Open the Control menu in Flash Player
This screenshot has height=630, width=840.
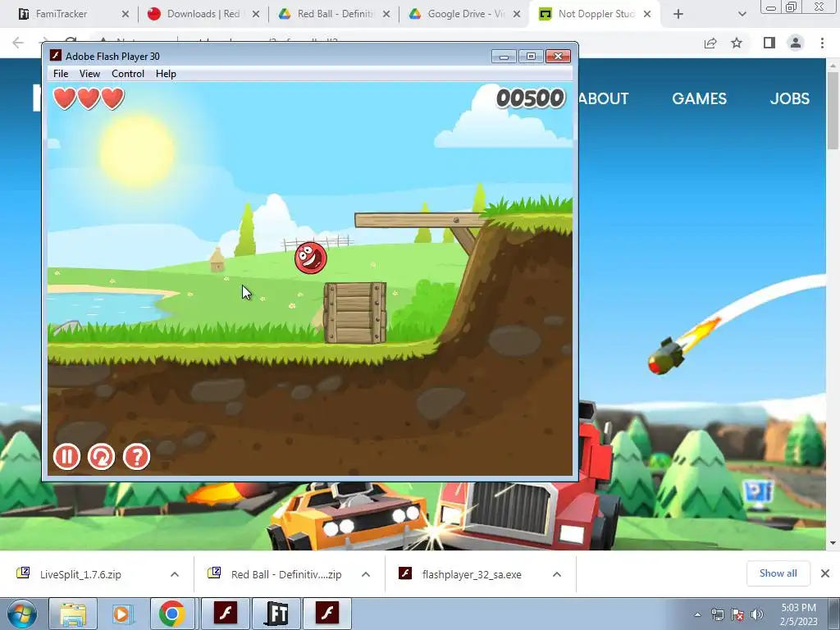(x=127, y=74)
